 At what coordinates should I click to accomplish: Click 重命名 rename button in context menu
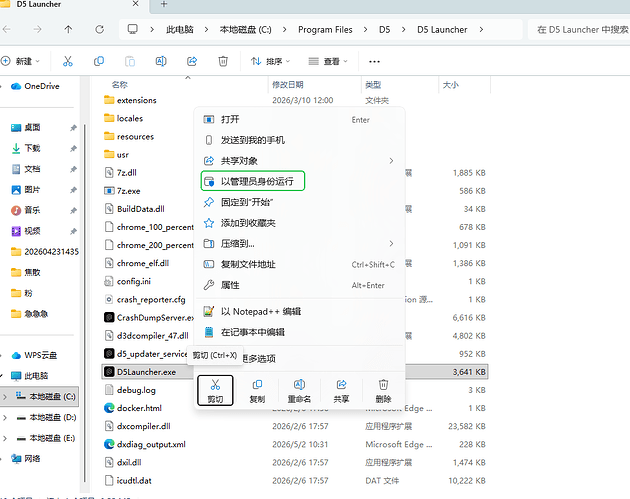tap(299, 391)
